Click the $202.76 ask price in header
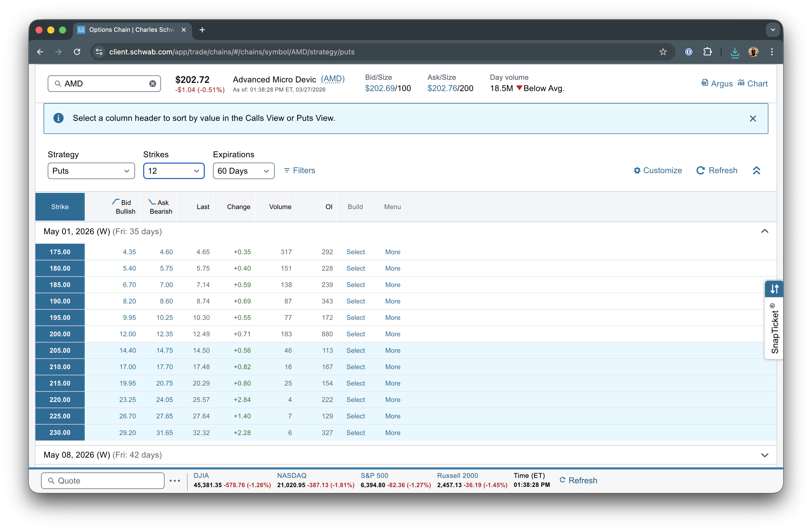 click(442, 88)
